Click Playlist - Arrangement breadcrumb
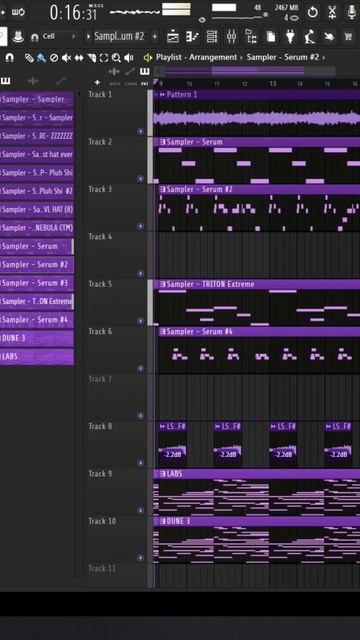Viewport: 360px width, 640px height. [196, 58]
